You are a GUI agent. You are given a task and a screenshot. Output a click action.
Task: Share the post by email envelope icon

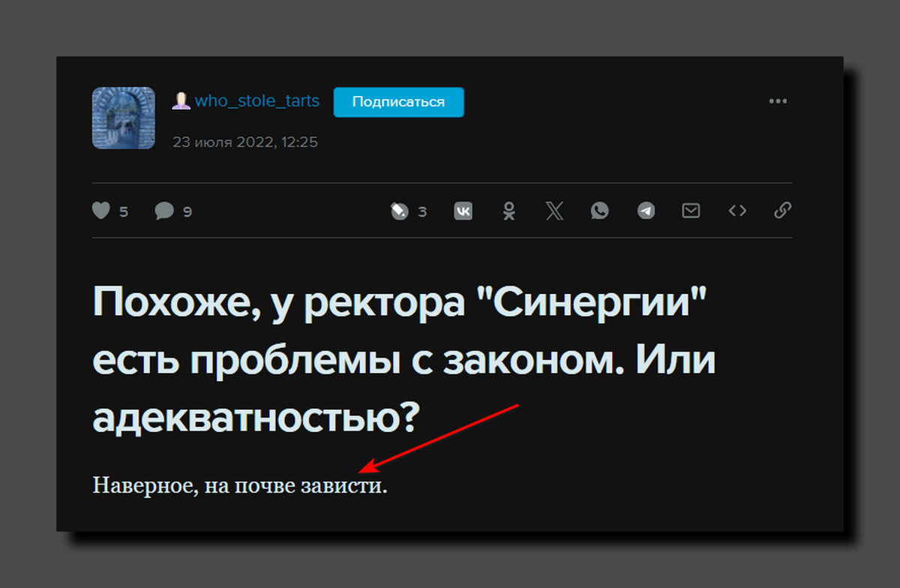click(x=691, y=211)
